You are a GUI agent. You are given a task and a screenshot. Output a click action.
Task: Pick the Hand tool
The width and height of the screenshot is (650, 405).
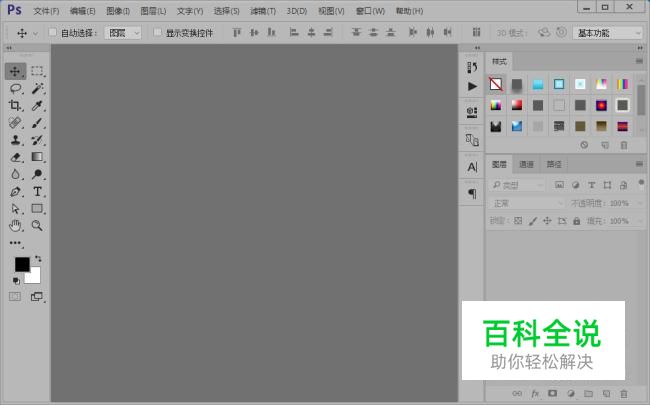pos(15,226)
